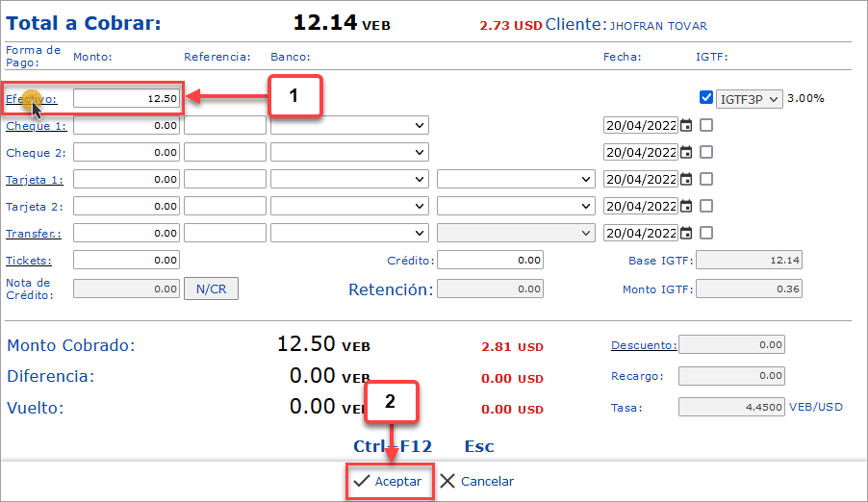Focus the Tickets amount field
This screenshot has width=868, height=502.
(126, 260)
